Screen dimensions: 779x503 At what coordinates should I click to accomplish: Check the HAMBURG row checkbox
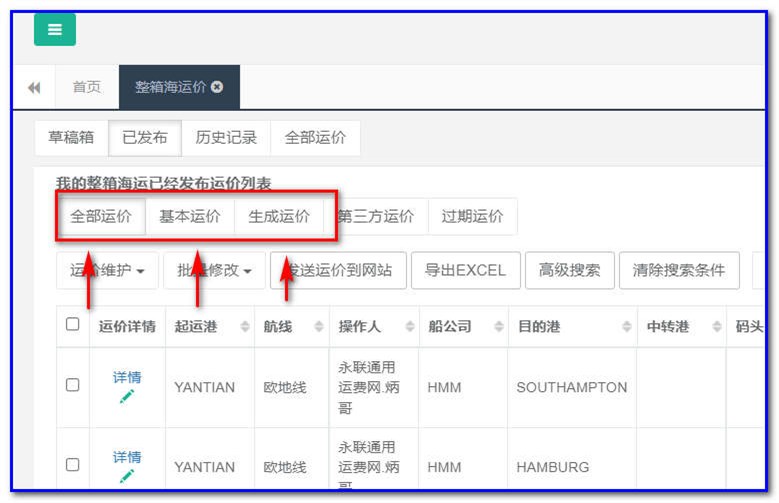click(73, 464)
